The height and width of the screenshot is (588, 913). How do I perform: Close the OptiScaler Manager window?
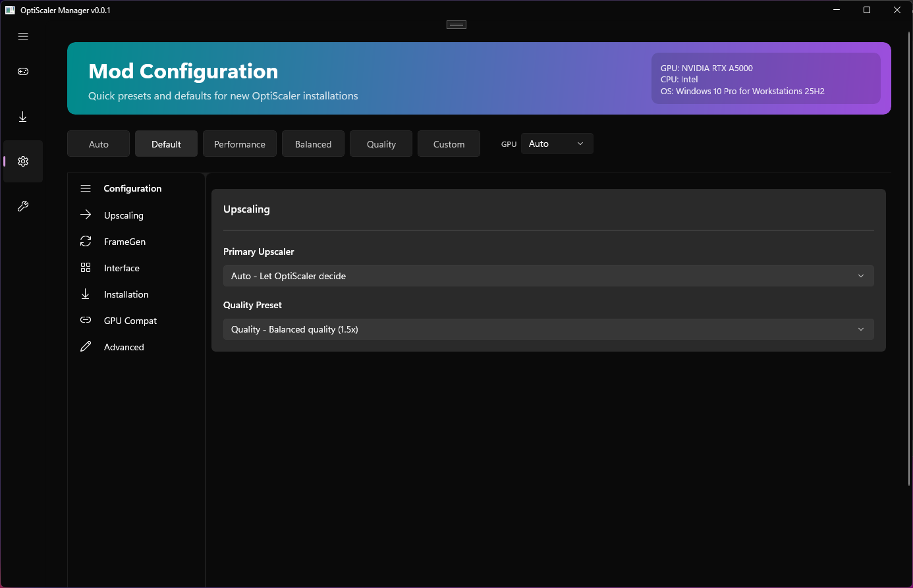897,10
